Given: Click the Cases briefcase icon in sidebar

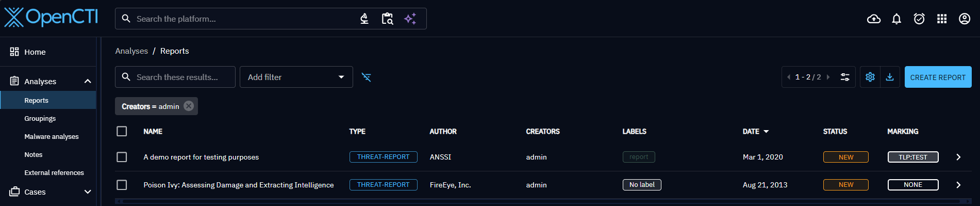Looking at the screenshot, I should [x=14, y=192].
